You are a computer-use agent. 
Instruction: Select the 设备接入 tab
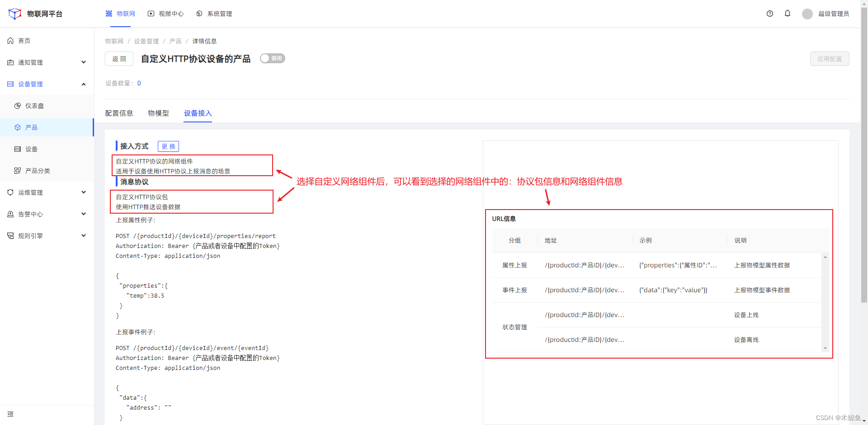[x=198, y=113]
